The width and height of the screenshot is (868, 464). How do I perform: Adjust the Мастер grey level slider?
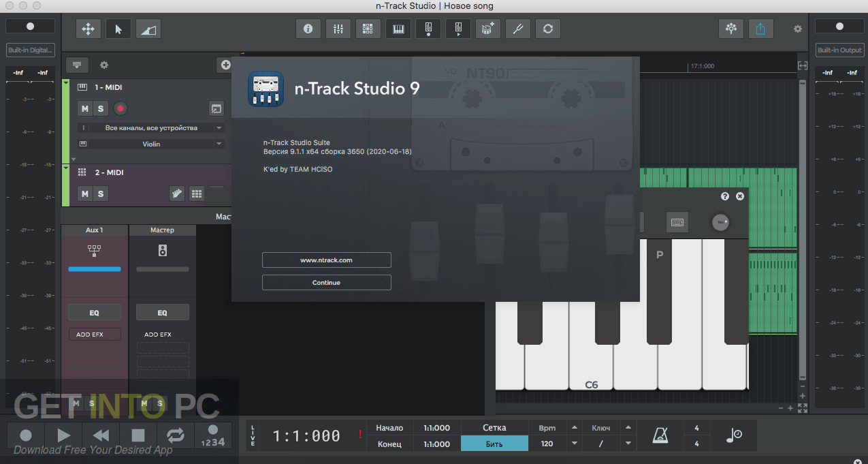click(x=163, y=269)
